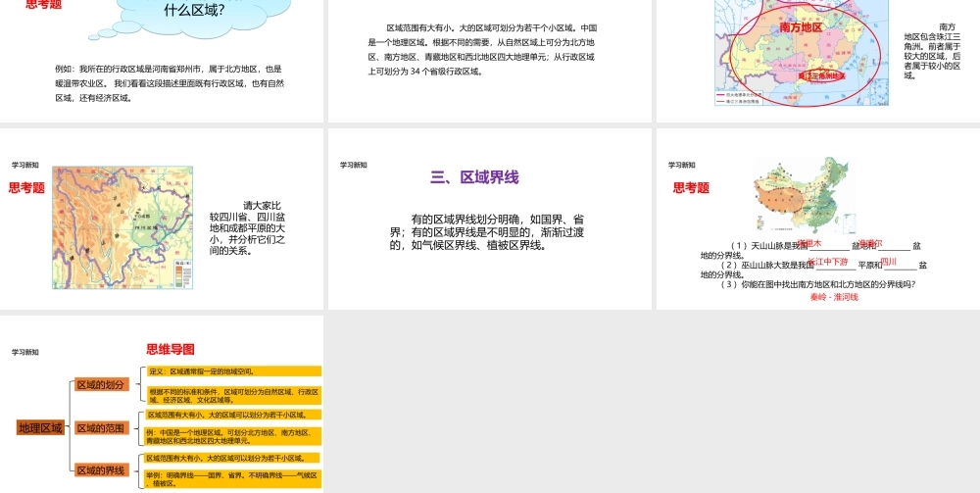Viewport: 980px width, 493px height.
Task: Click the China terrain map on 思考题 slide
Action: pos(805,196)
